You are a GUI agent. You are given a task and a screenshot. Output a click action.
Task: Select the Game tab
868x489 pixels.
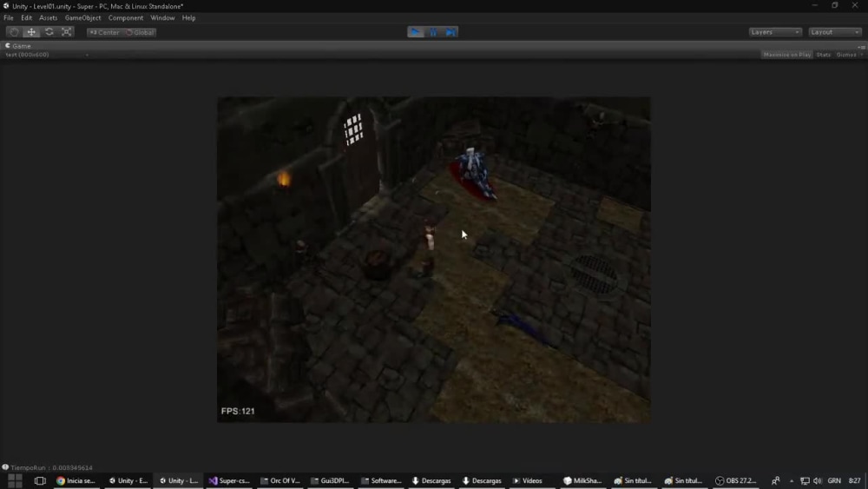click(18, 46)
